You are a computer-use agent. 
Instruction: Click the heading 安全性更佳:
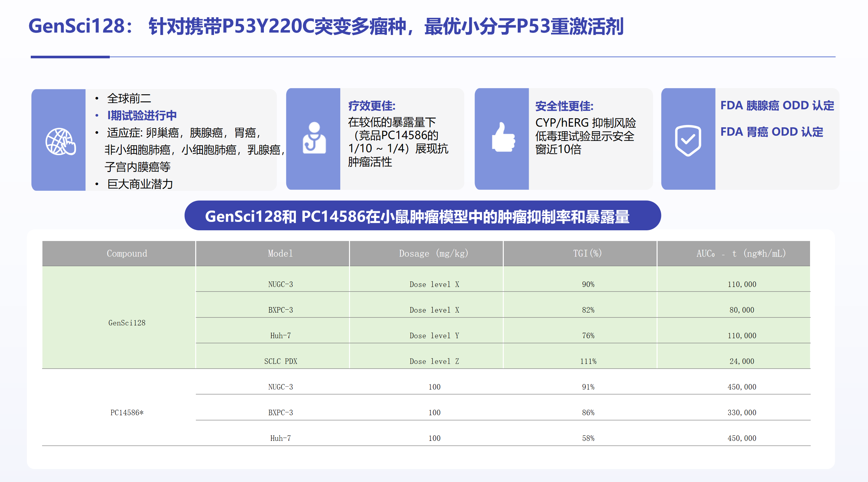[564, 106]
